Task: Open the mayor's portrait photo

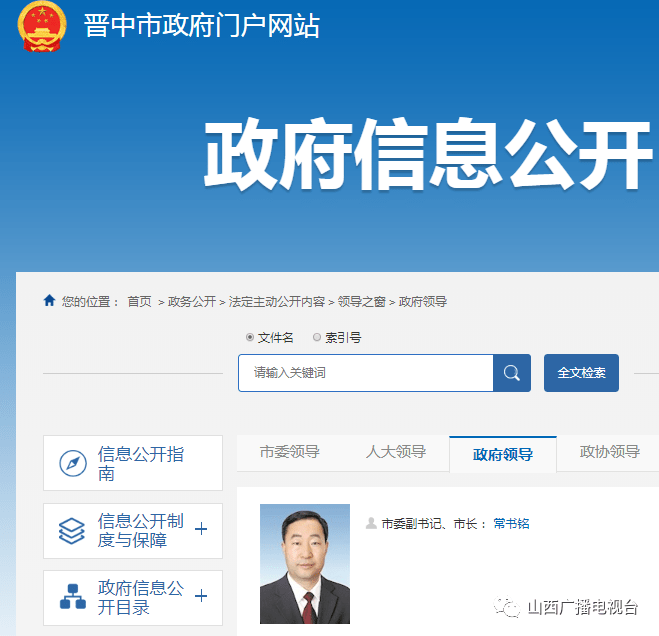Action: coord(305,564)
